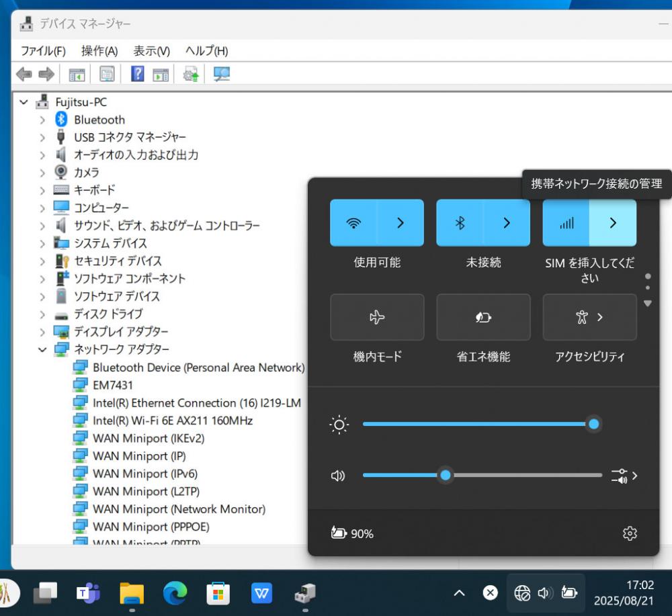Click the speaker icon in system tray
This screenshot has height=616, width=672.
(545, 593)
